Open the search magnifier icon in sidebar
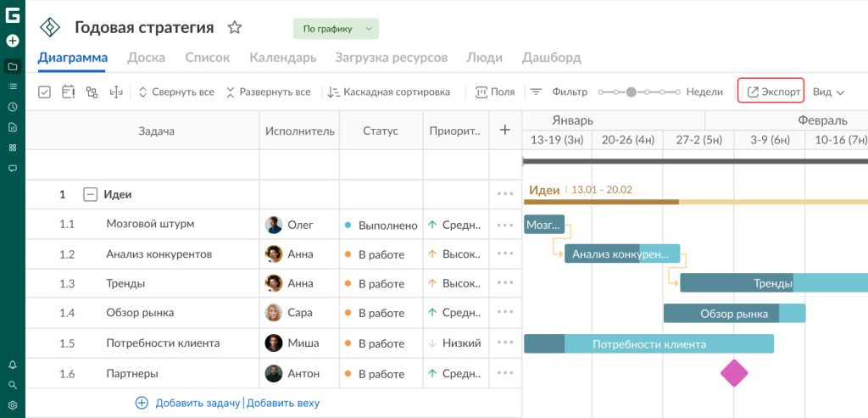Screen dimensions: 868x418 tap(12, 385)
